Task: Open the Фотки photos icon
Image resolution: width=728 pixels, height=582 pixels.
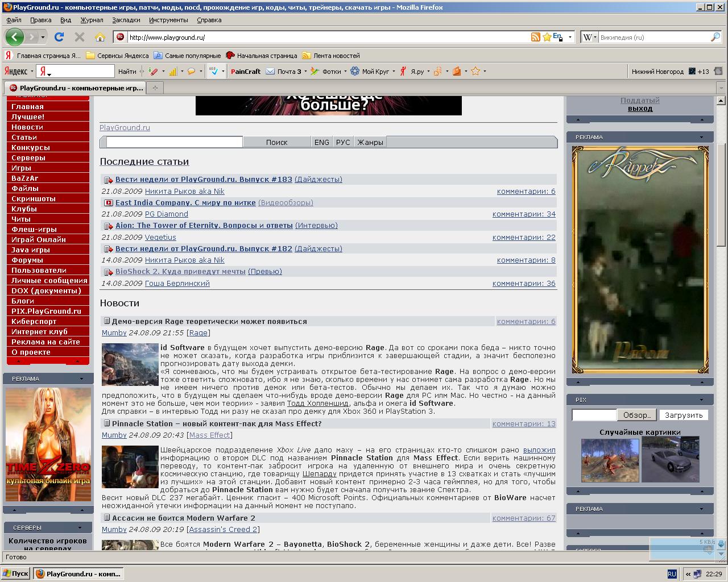Action: point(315,71)
